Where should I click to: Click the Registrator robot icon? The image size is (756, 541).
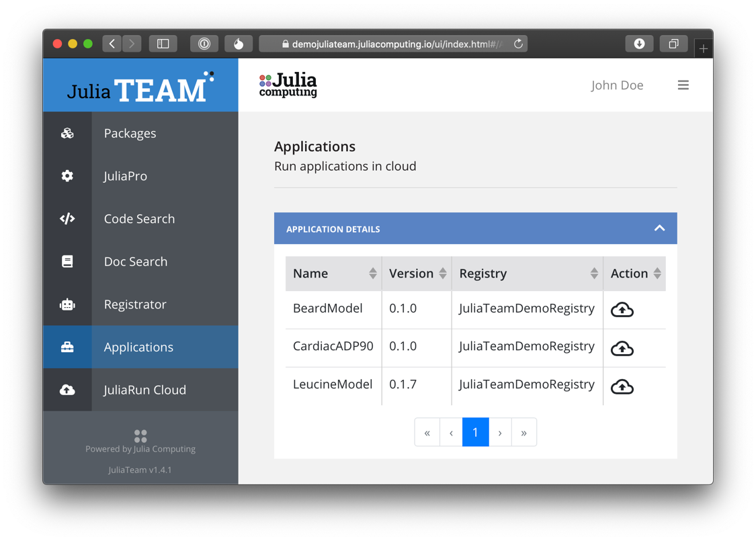[x=67, y=304]
